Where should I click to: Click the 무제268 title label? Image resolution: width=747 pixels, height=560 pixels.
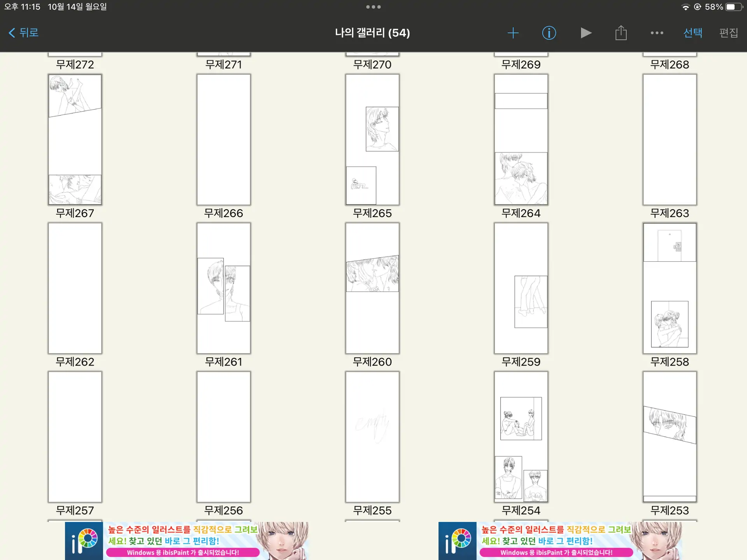coord(670,65)
